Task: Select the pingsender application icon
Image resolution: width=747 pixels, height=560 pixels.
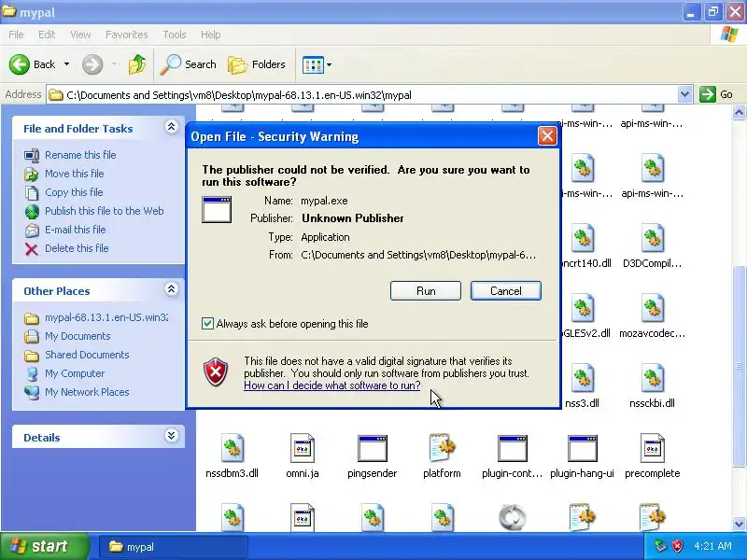Action: [373, 448]
